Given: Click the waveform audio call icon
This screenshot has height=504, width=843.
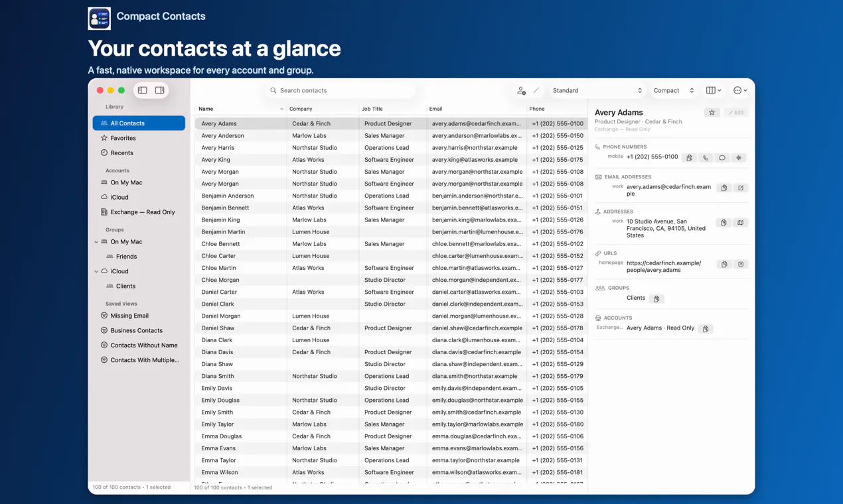Looking at the screenshot, I should tap(739, 158).
